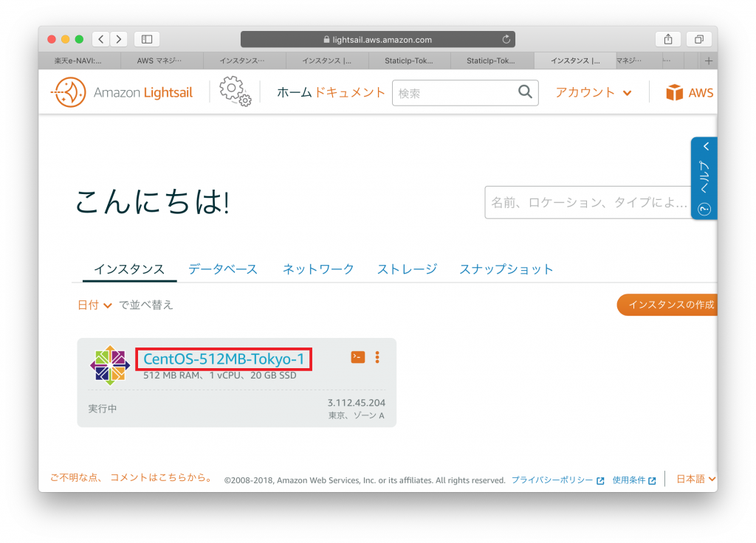Open the CentOS-512MB-Tokyo-1 instance link
This screenshot has width=756, height=543.
coord(224,359)
